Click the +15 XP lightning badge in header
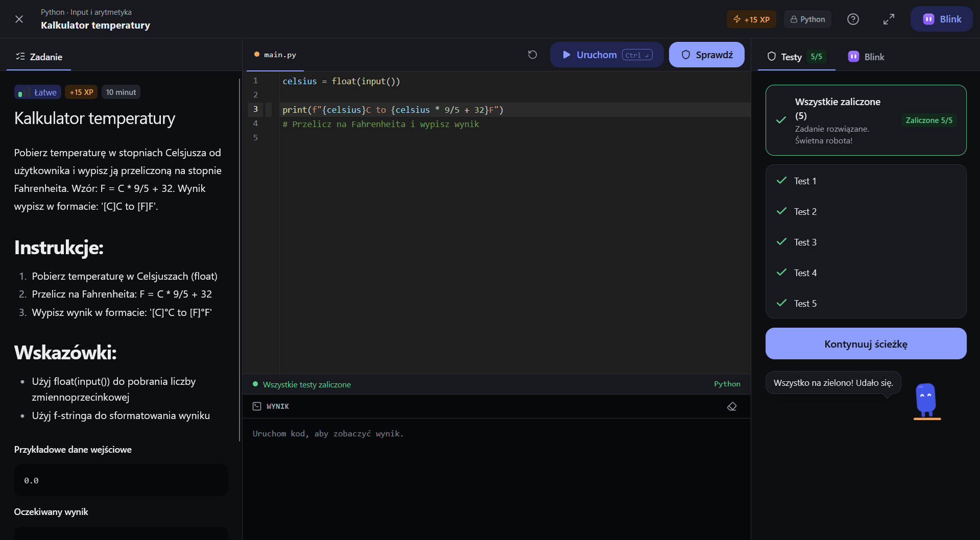 tap(751, 19)
